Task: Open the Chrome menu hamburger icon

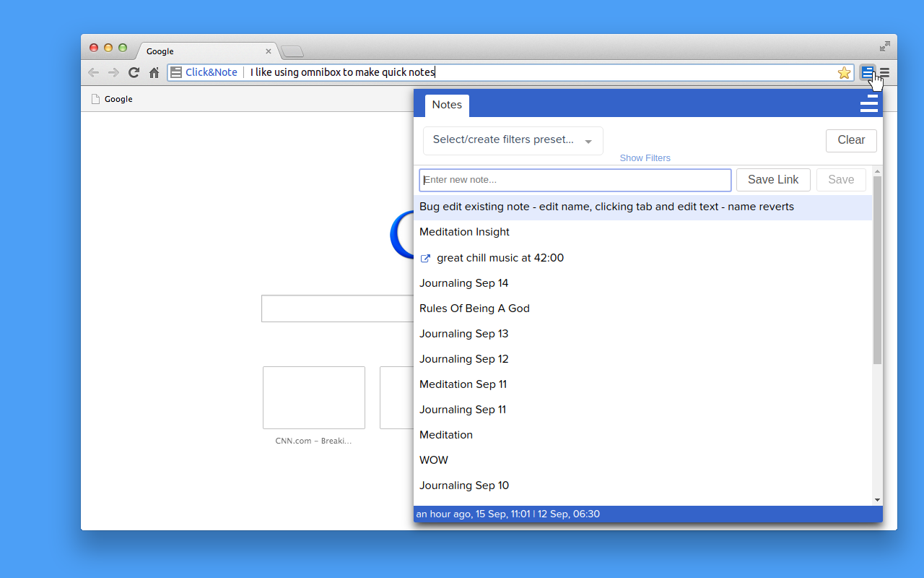Action: pos(884,73)
